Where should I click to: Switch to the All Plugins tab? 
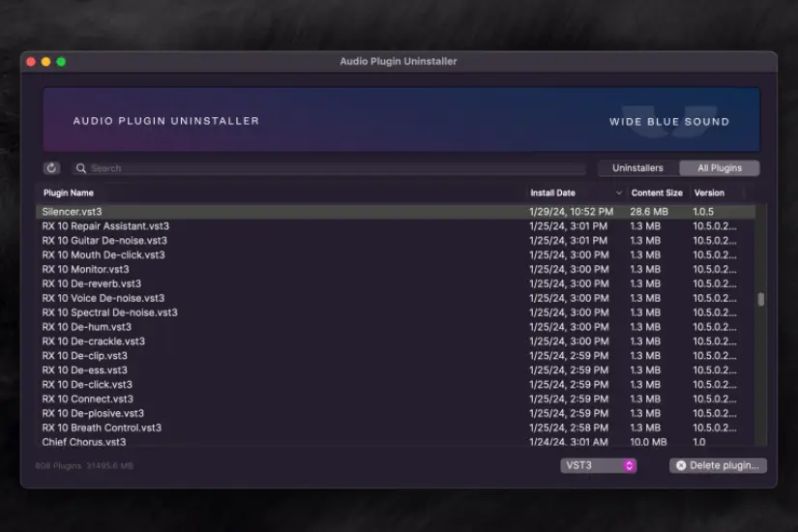(720, 168)
